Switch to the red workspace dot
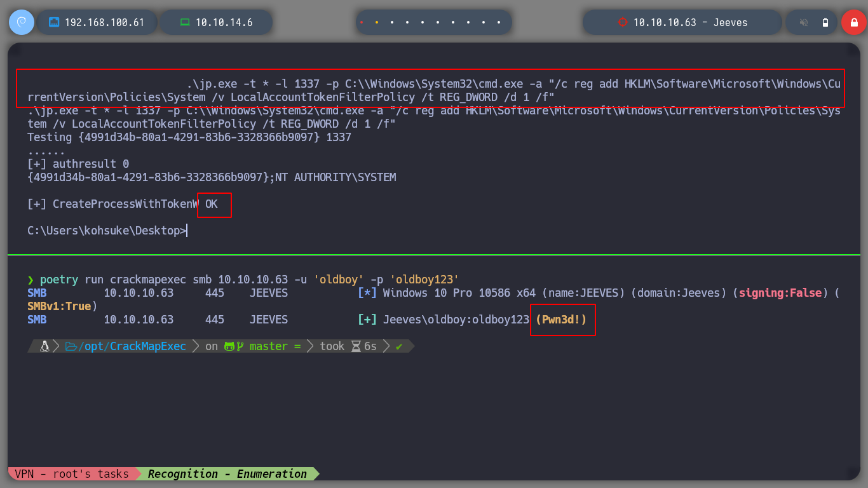Screen dimensions: 868x488 click(x=362, y=22)
